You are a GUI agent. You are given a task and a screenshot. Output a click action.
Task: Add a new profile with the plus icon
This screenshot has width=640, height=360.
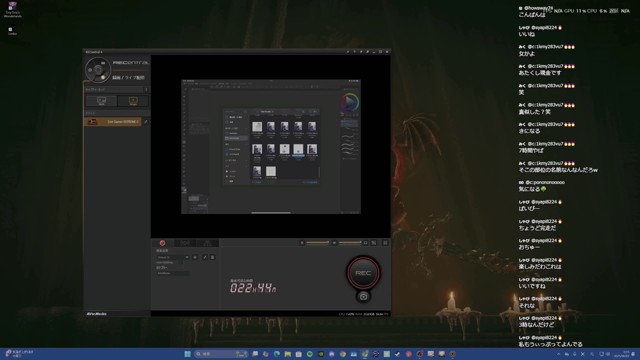click(195, 257)
